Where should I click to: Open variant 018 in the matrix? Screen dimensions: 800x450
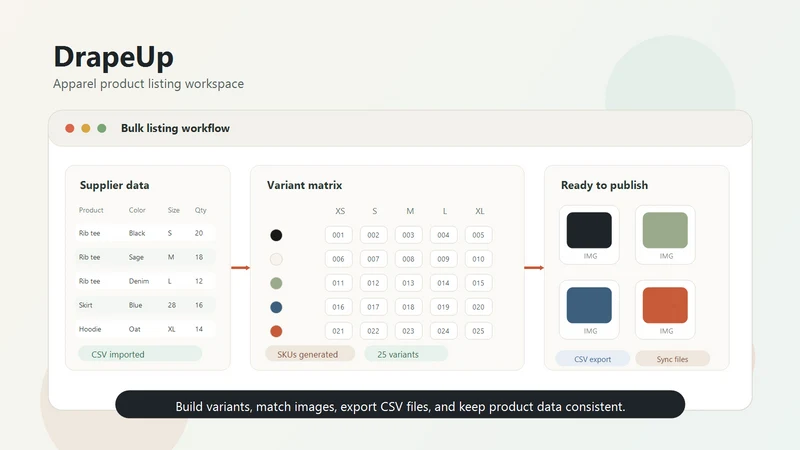[x=408, y=307]
